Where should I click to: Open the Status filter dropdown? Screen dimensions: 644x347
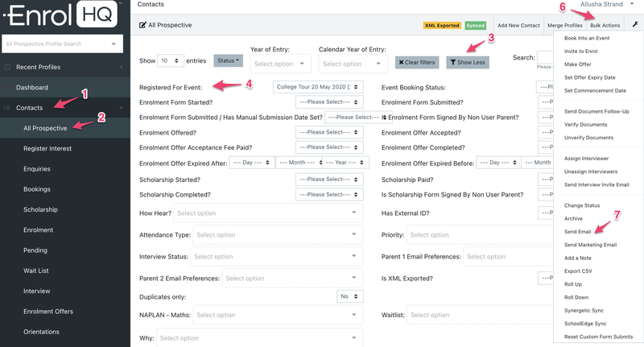(228, 60)
